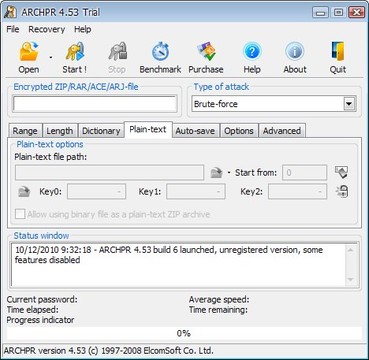Click the progress indicator bar
Screen dimensions: 369x360
[x=184, y=333]
